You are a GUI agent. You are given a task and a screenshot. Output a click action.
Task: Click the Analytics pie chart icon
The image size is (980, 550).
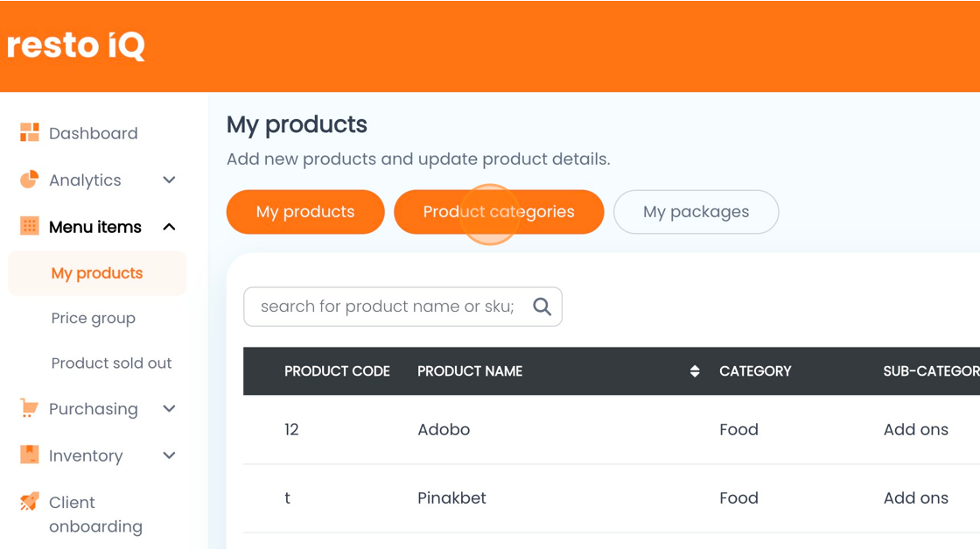coord(30,180)
